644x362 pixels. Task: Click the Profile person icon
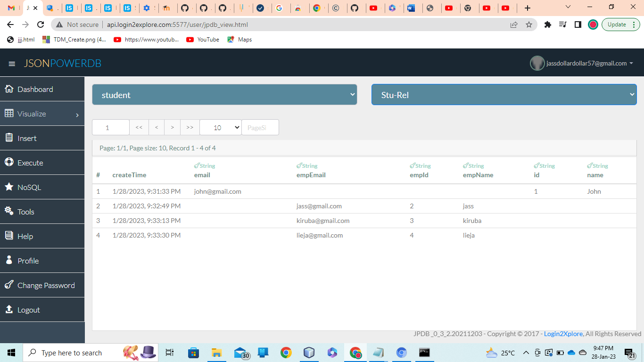click(x=8, y=260)
